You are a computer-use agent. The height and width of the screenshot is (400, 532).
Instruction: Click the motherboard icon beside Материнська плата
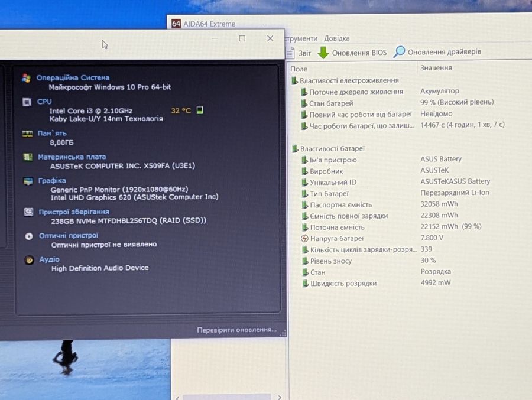(x=27, y=157)
